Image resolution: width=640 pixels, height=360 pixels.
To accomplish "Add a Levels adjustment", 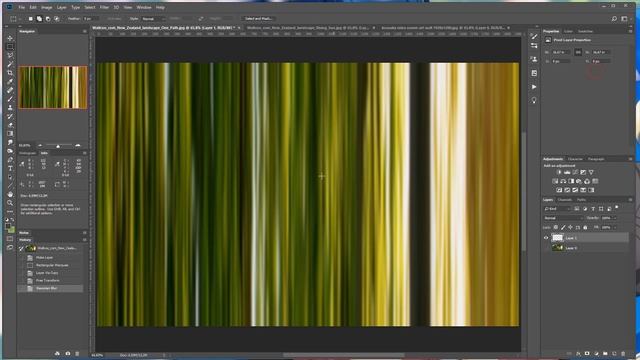I will click(x=567, y=172).
